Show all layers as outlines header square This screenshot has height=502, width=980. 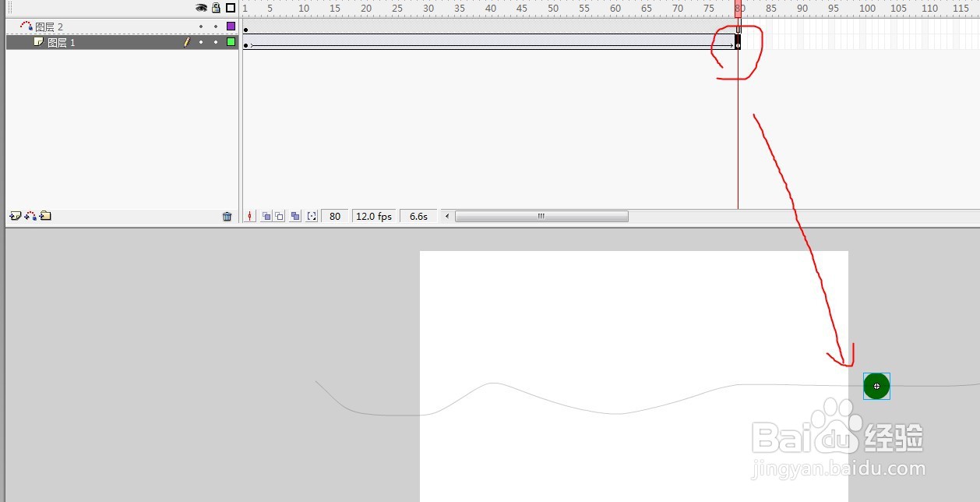[x=231, y=8]
